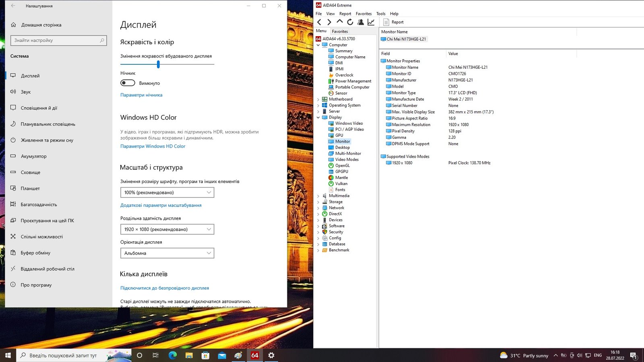The image size is (644, 362).
Task: Click the Report toolbar button
Action: (x=393, y=22)
